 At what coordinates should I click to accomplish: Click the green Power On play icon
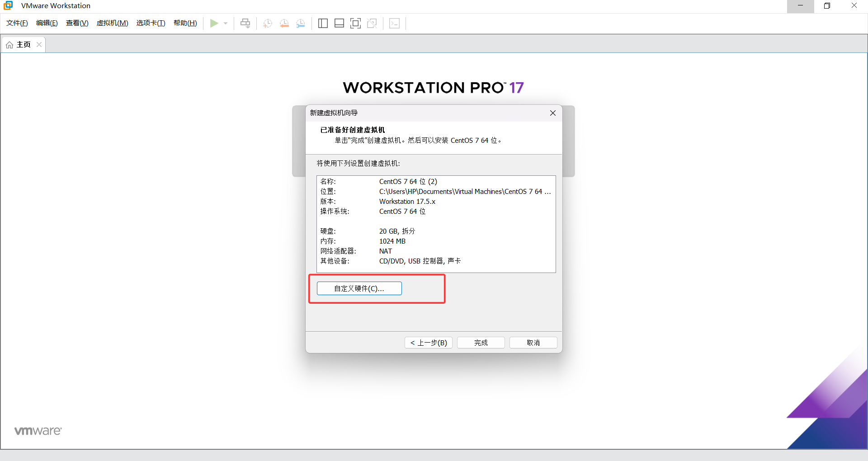214,23
